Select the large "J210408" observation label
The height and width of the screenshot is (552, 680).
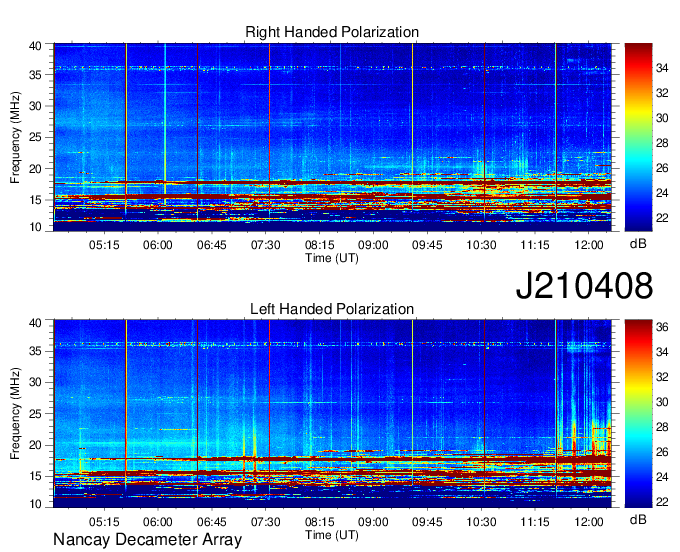click(x=584, y=286)
